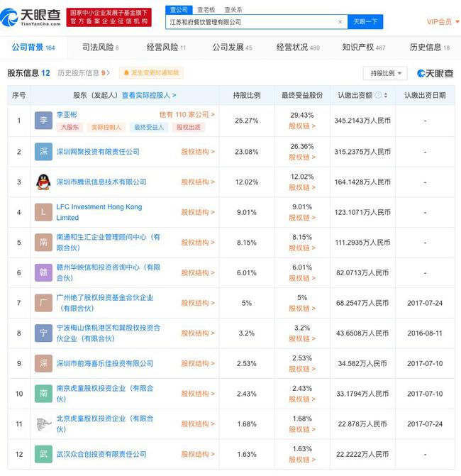Expand 股权链 for the 26.36% row
This screenshot has width=461, height=476.
click(x=302, y=157)
